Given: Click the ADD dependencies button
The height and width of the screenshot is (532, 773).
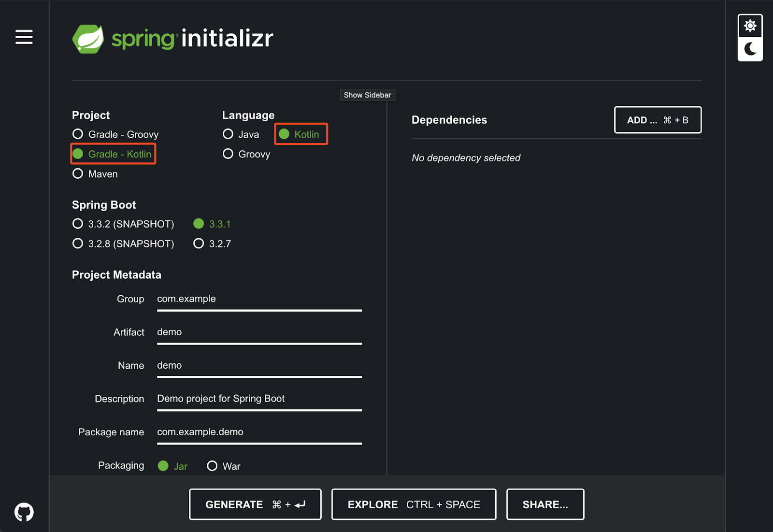Looking at the screenshot, I should click(658, 120).
